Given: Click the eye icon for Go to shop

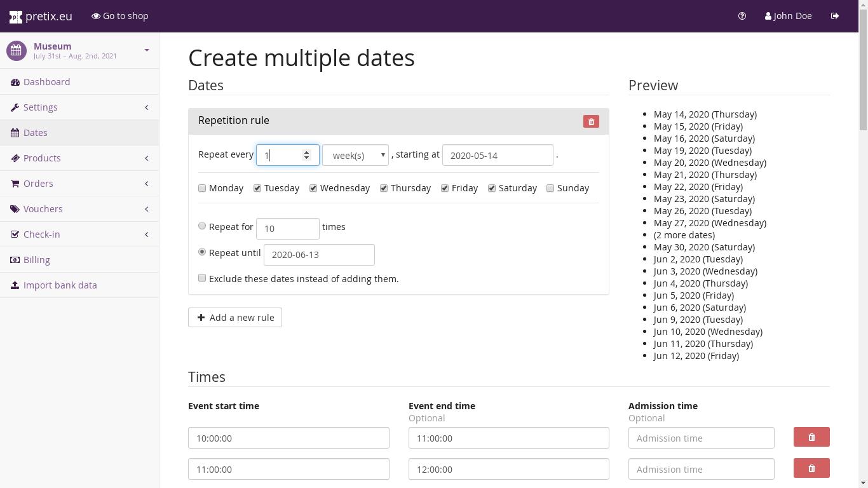Looking at the screenshot, I should click(96, 16).
